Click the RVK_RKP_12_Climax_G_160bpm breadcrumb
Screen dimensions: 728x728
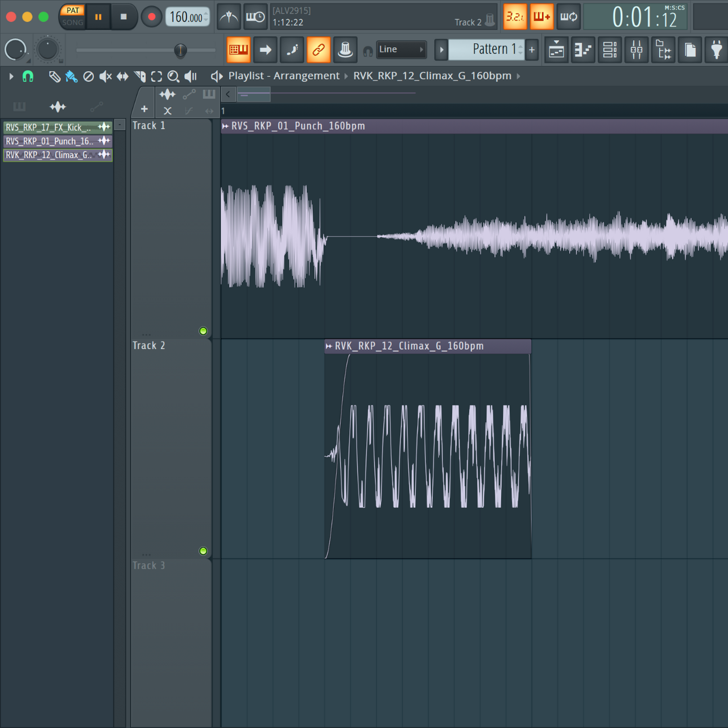[432, 76]
